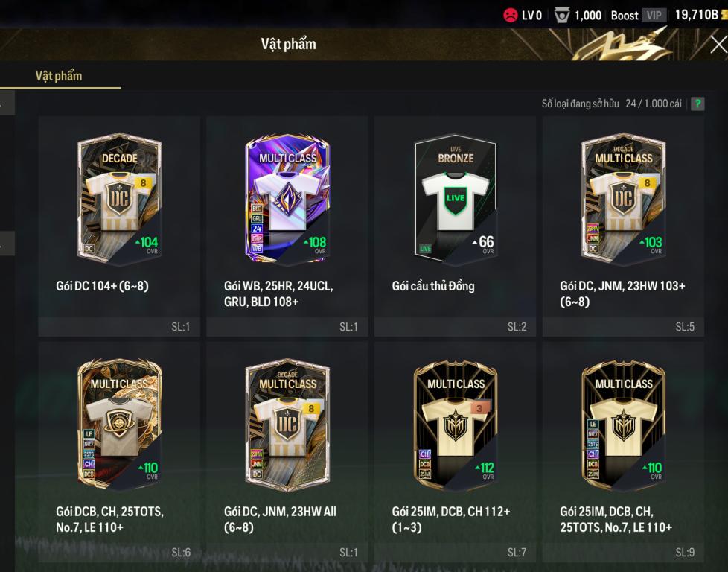Open Gói 25IM, DCB, CH 112+ (1~3) pack
The image size is (728, 572).
click(456, 452)
